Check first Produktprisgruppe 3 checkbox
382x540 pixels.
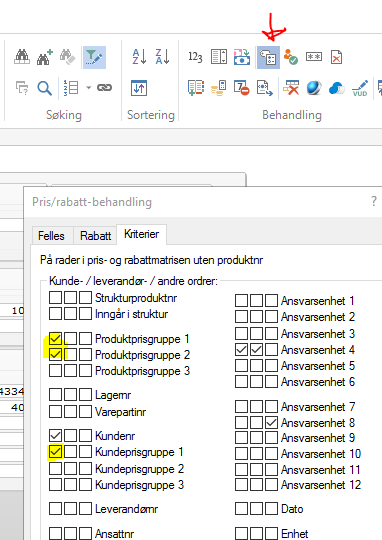tap(55, 371)
